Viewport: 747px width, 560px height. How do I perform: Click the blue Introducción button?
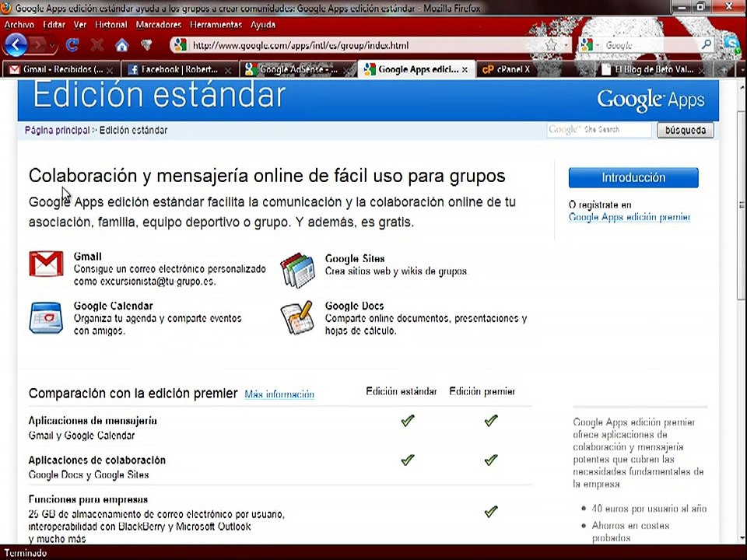633,177
